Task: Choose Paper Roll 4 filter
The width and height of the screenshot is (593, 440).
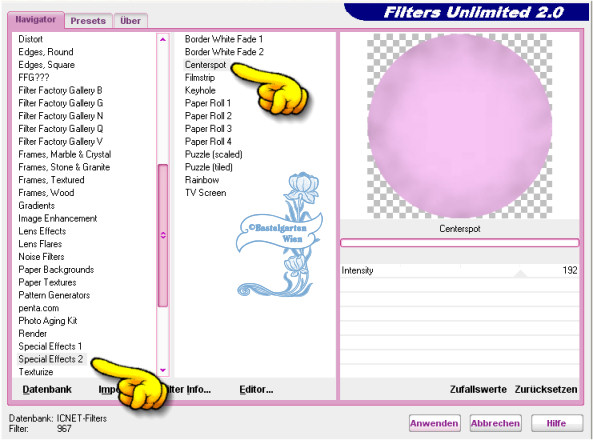Action: coord(208,141)
